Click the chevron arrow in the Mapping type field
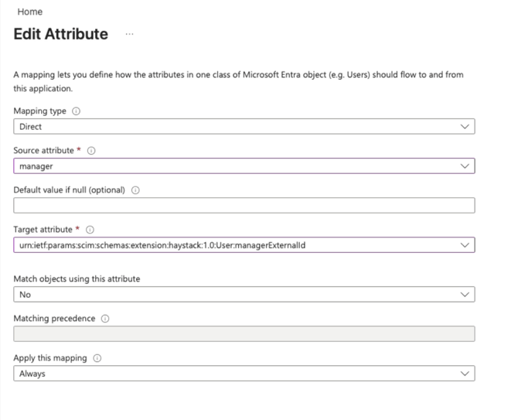This screenshot has width=518, height=420. click(464, 126)
